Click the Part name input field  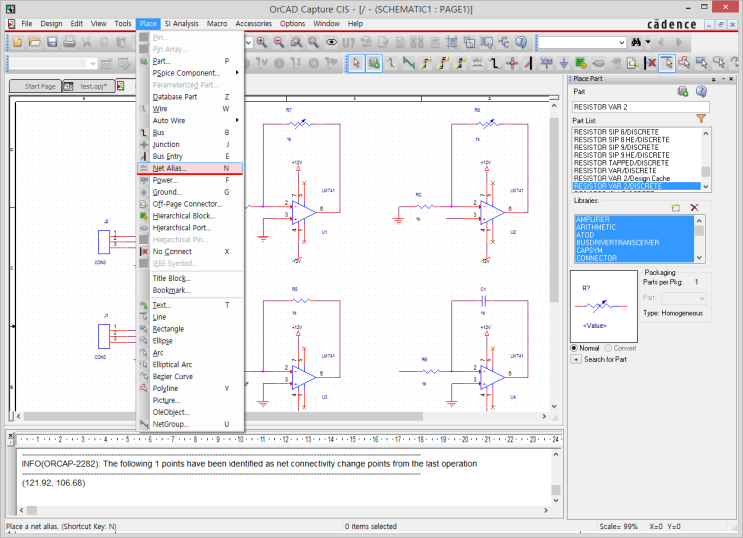point(641,107)
